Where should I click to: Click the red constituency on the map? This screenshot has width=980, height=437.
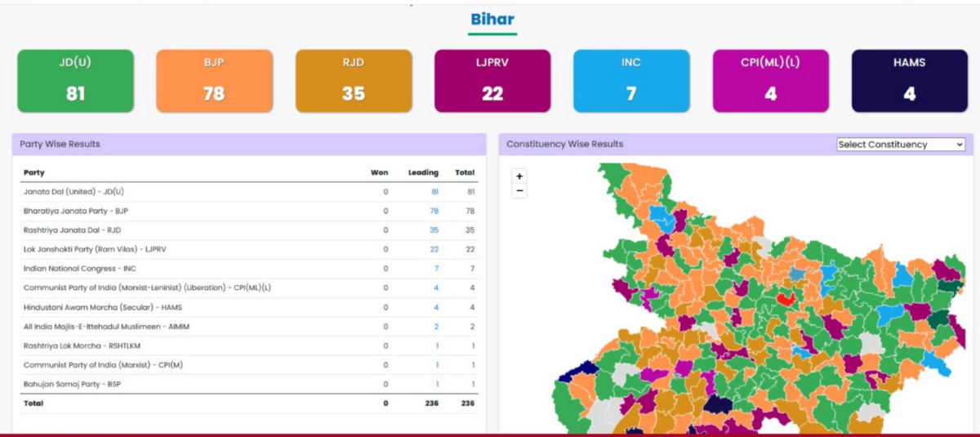786,300
